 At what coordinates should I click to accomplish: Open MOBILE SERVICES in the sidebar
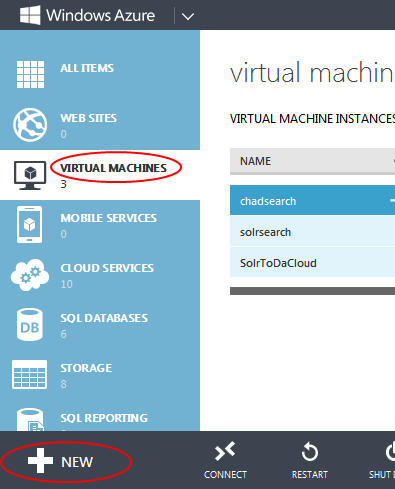coord(109,218)
